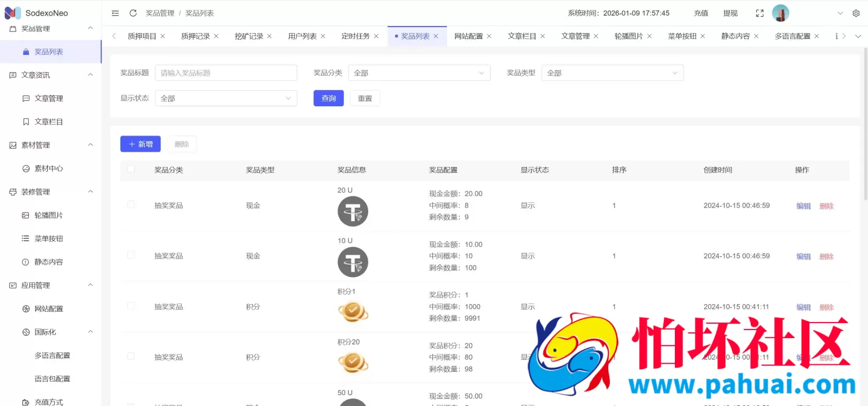Switch to the 多语言配置 tab
Viewport: 868px width, 406px height.
[793, 36]
